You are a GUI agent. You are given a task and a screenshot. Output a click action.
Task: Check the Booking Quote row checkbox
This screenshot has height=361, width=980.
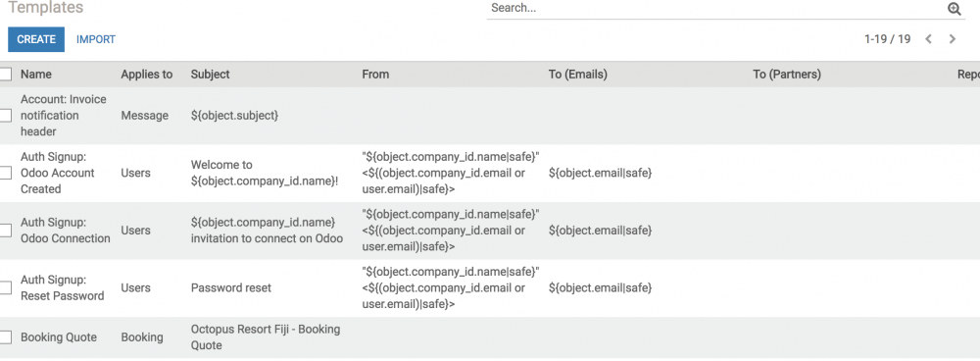5,337
